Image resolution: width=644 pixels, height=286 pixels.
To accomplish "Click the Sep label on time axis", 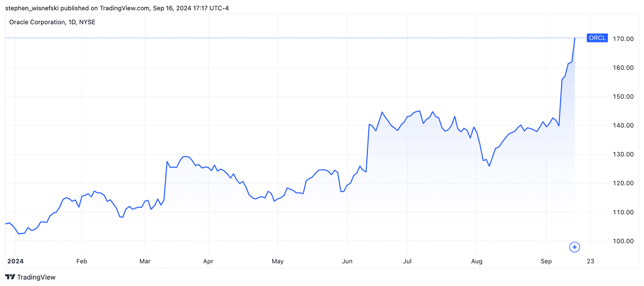I will (546, 261).
